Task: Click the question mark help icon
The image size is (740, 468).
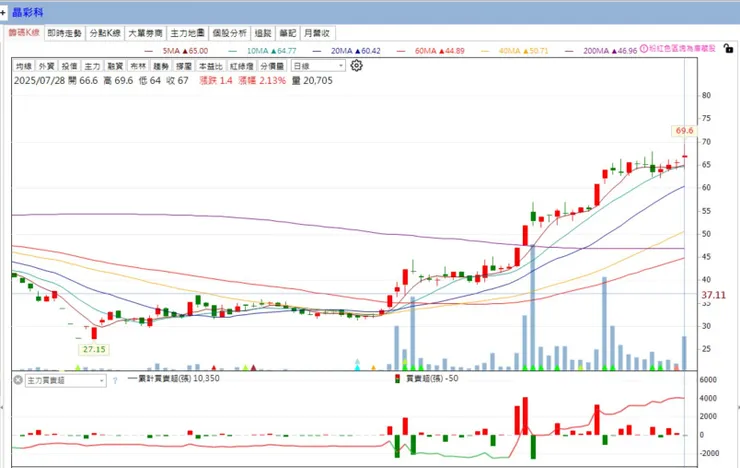Action: pyautogui.click(x=115, y=380)
